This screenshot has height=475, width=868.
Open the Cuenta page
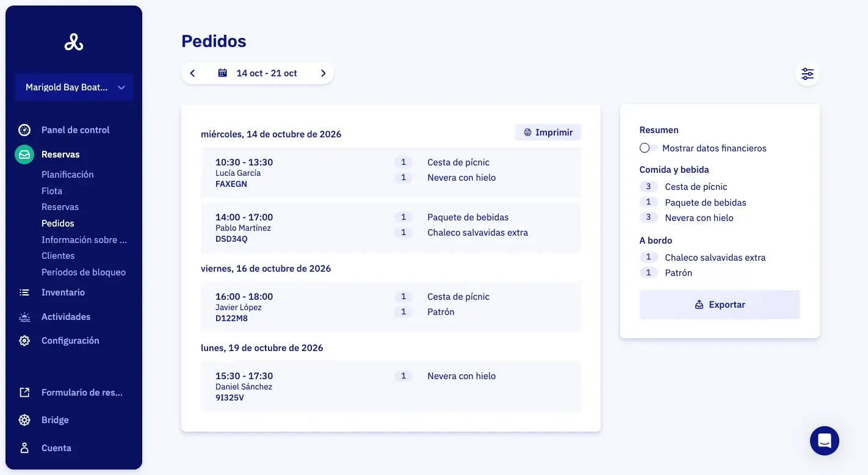click(56, 448)
